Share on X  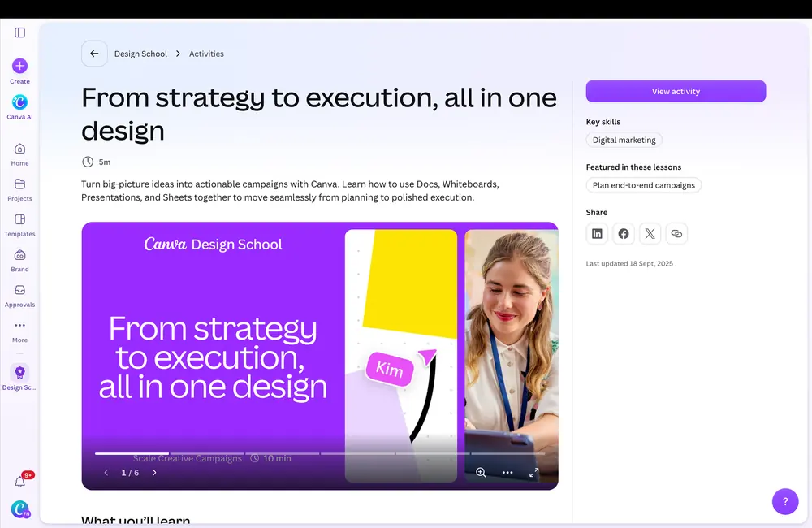[x=650, y=234]
